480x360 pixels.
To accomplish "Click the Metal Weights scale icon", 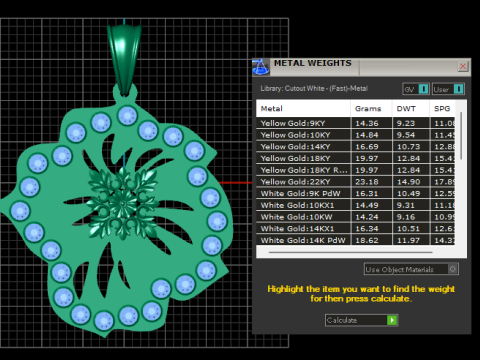I will (260, 67).
